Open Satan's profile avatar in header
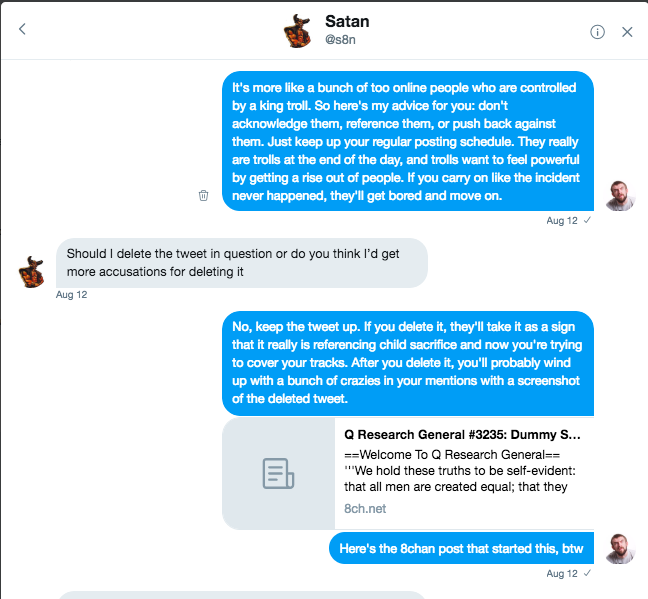Viewport: 648px width, 599px height. tap(297, 31)
